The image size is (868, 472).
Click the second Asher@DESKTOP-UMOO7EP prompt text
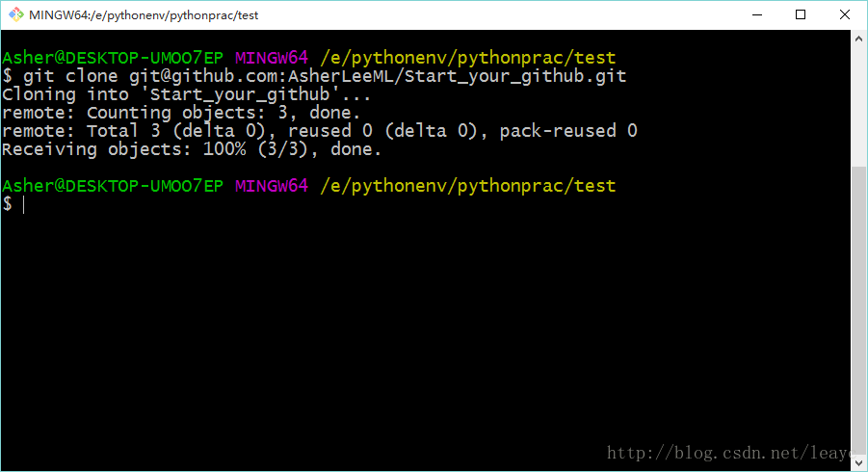(x=113, y=186)
